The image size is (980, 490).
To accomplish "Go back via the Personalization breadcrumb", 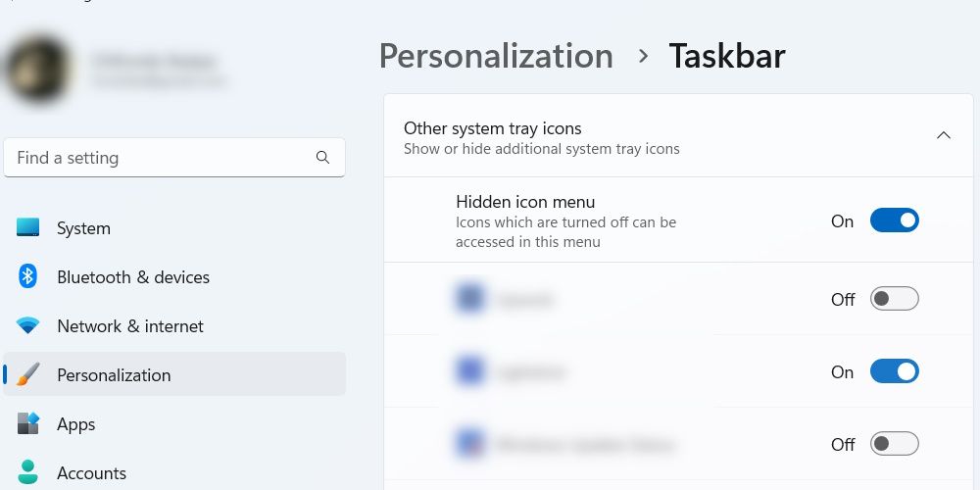I will [496, 56].
